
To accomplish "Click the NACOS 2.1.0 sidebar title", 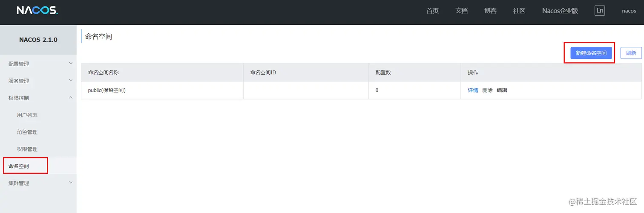I will (x=38, y=40).
